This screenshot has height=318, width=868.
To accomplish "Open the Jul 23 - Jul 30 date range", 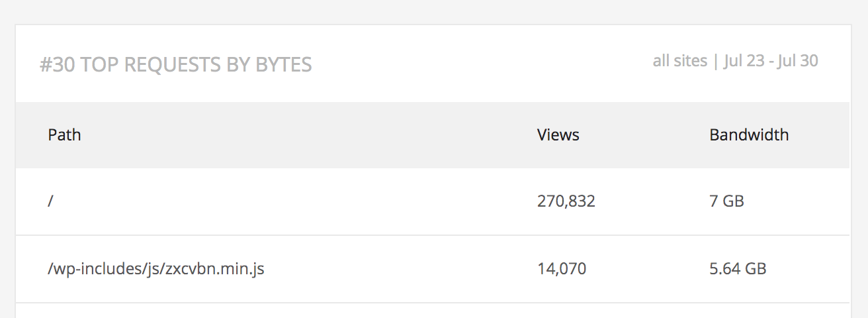I will (x=771, y=61).
